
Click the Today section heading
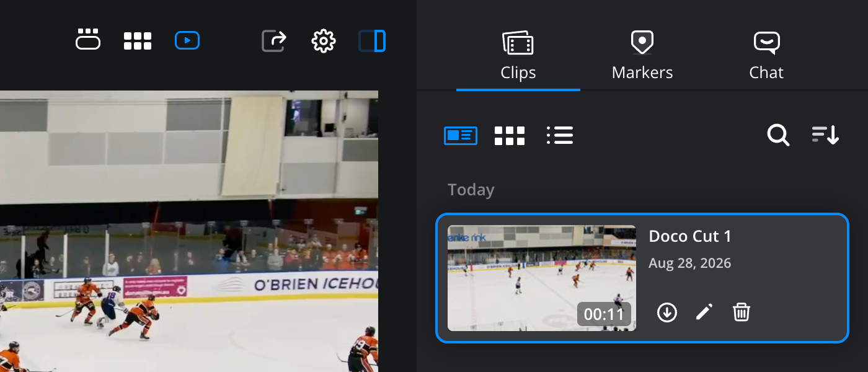click(471, 190)
